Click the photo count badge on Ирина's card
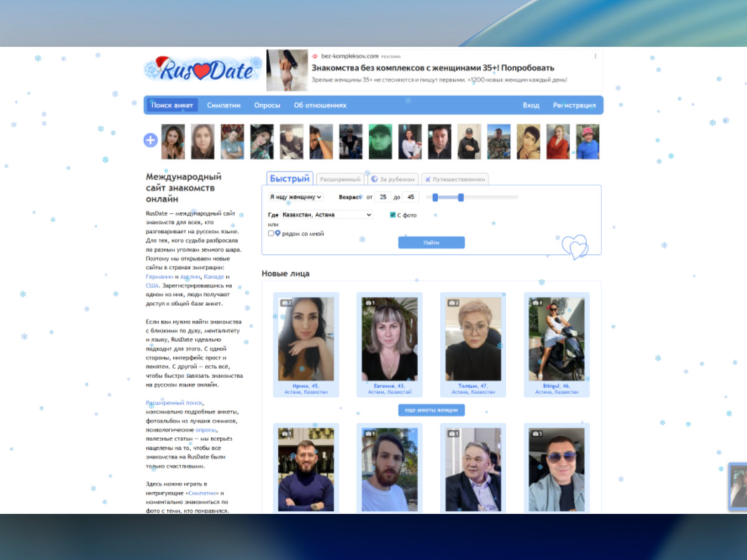This screenshot has width=747, height=560. [x=286, y=303]
